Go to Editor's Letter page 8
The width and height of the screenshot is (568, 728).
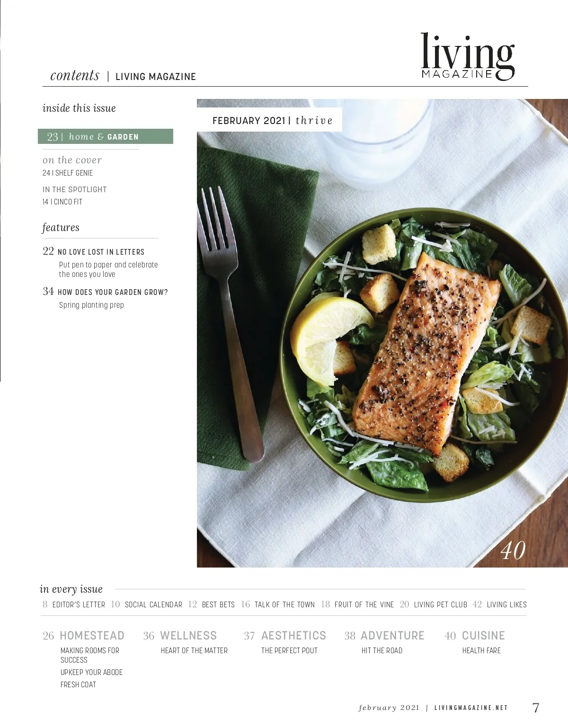click(x=74, y=604)
